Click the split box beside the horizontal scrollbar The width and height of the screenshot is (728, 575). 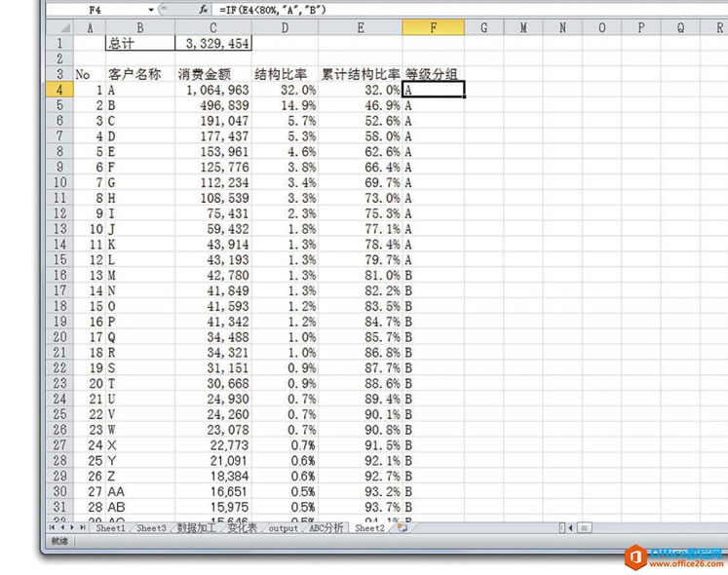point(561,527)
